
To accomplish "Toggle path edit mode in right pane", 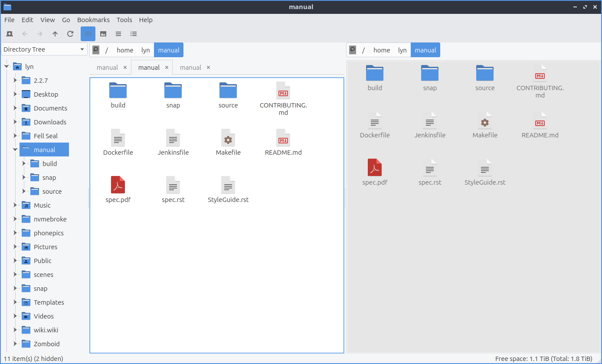I will [x=353, y=50].
